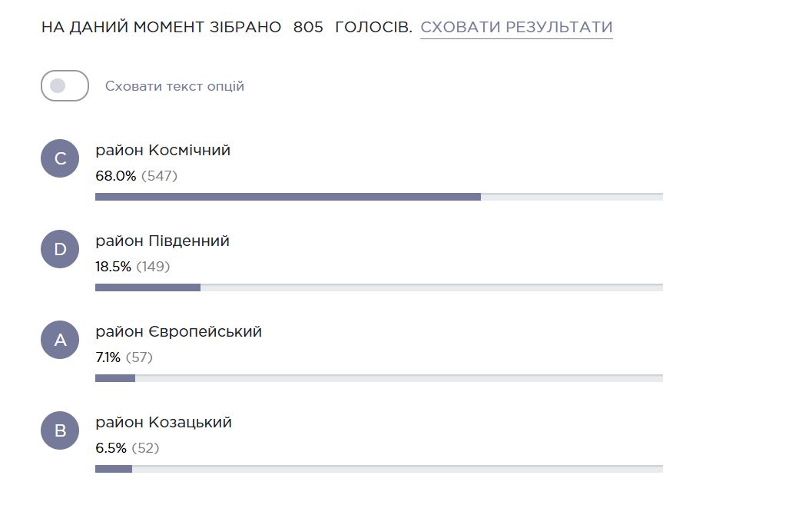Click the 'Сховати текст опцій' label
812x515 pixels.
174,86
